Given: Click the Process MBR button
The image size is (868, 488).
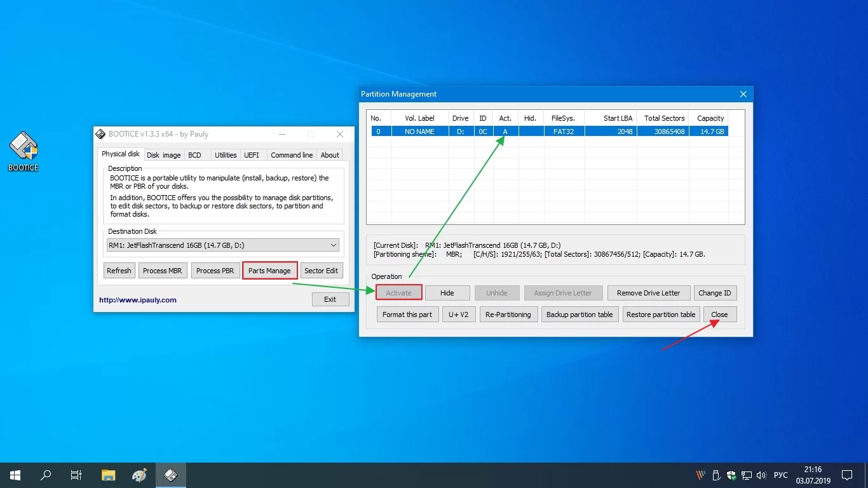Looking at the screenshot, I should 162,271.
